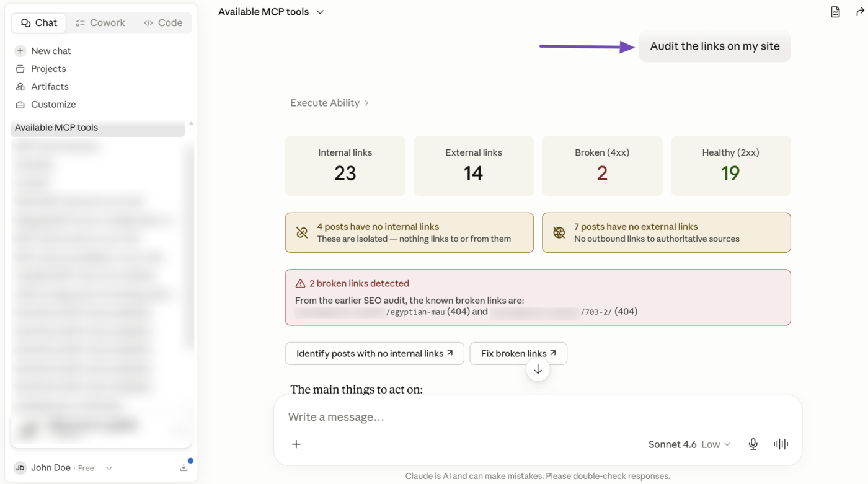Click the JD avatar icon

(x=20, y=469)
